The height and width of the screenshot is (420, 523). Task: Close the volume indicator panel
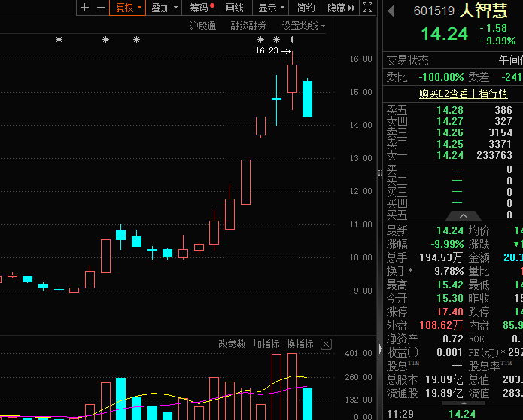point(326,344)
